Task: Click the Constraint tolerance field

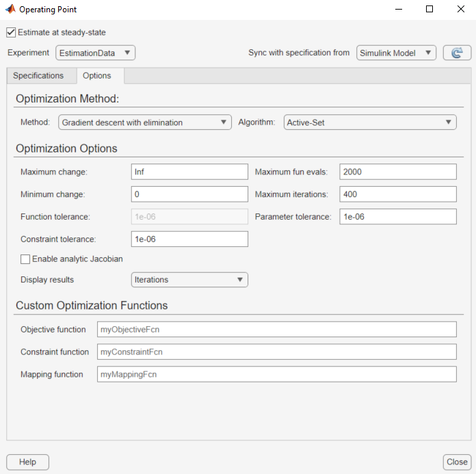Action: 189,239
